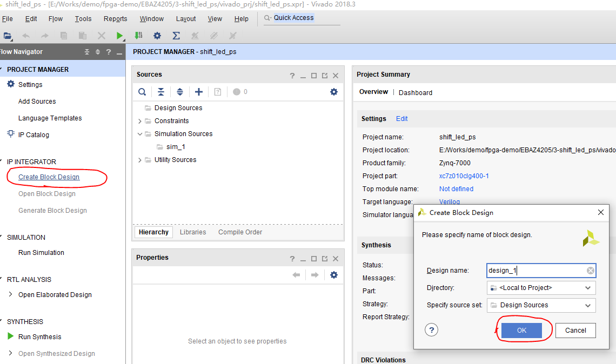Screen dimensions: 616x364
Task: Add sources with the plus icon
Action: [x=199, y=92]
